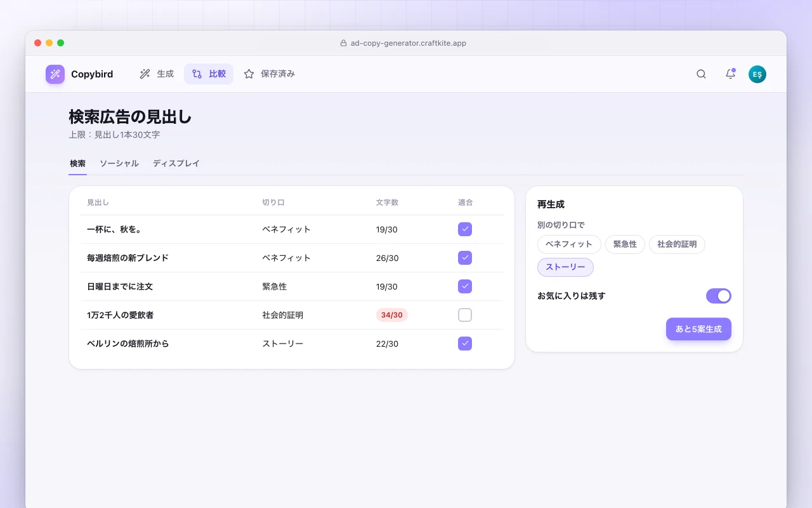Toggle お気に入りは残す switch off
Viewport: 812px width, 508px height.
(x=719, y=296)
